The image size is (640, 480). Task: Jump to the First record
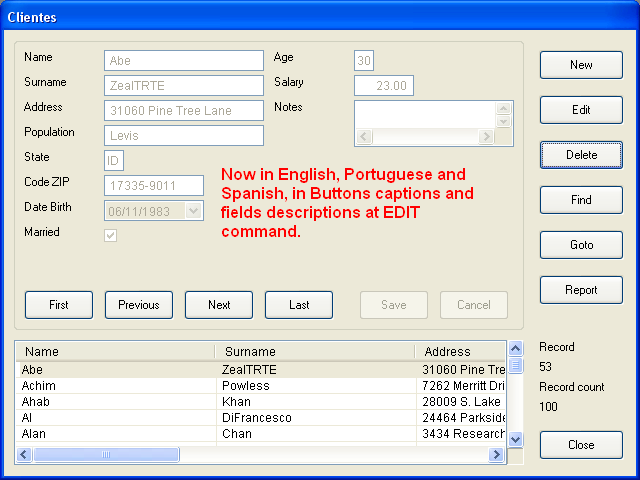coord(59,305)
